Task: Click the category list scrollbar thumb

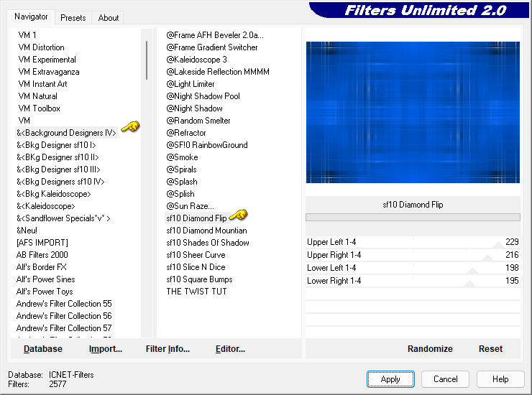Action: [x=147, y=60]
